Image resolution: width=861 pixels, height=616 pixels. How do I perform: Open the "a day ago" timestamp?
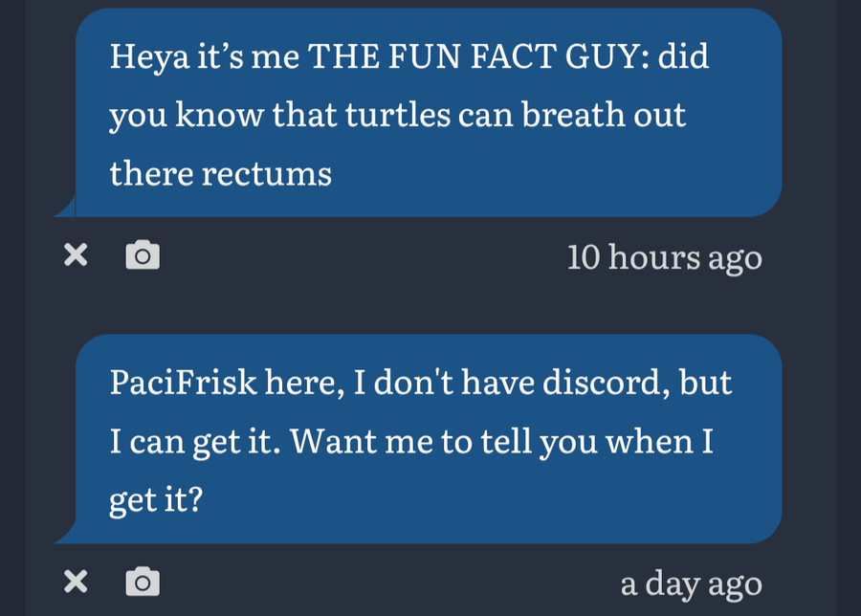click(691, 583)
